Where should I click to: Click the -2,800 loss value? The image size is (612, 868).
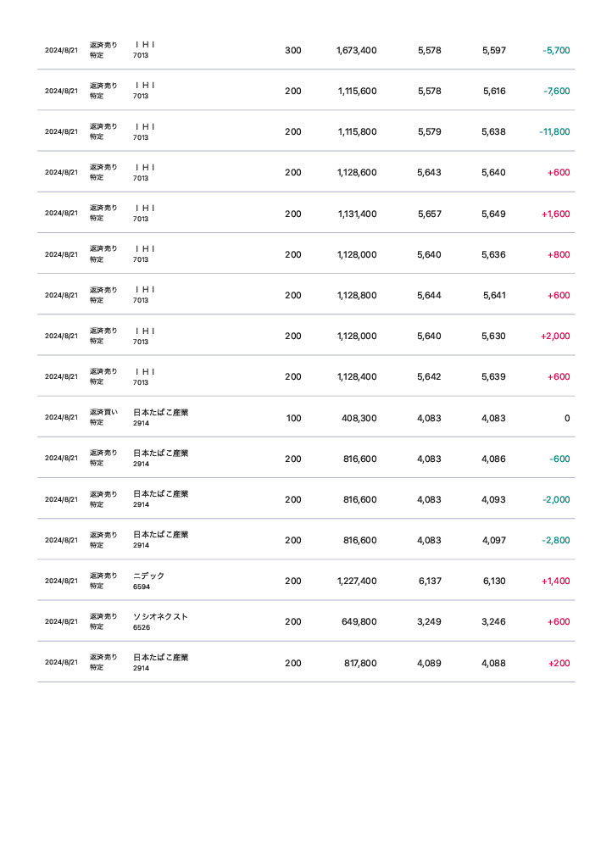pyautogui.click(x=556, y=540)
